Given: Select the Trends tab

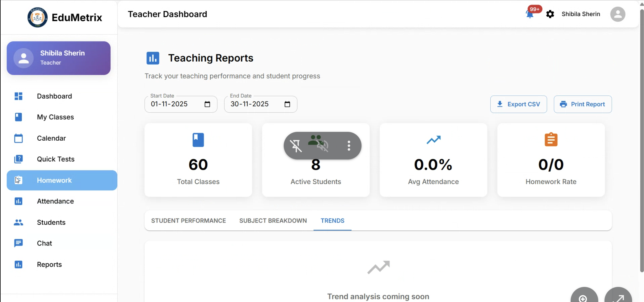Looking at the screenshot, I should pos(332,221).
